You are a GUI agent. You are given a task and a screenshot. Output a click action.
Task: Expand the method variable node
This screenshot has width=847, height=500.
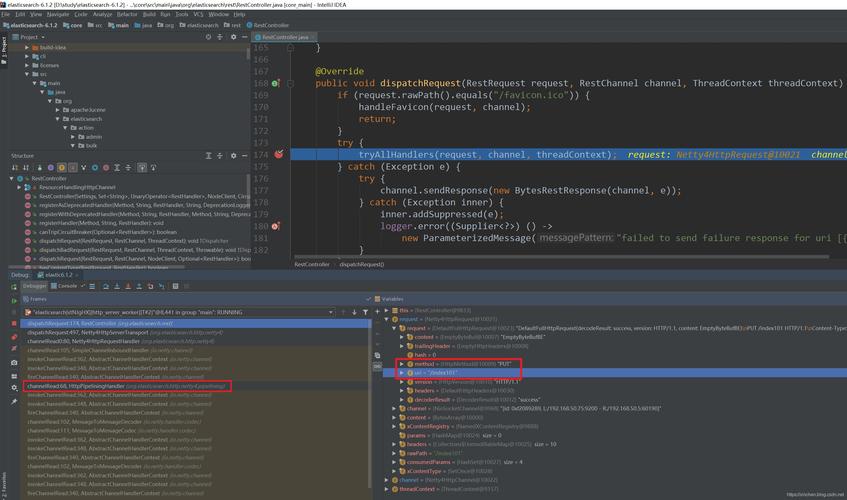click(x=402, y=364)
